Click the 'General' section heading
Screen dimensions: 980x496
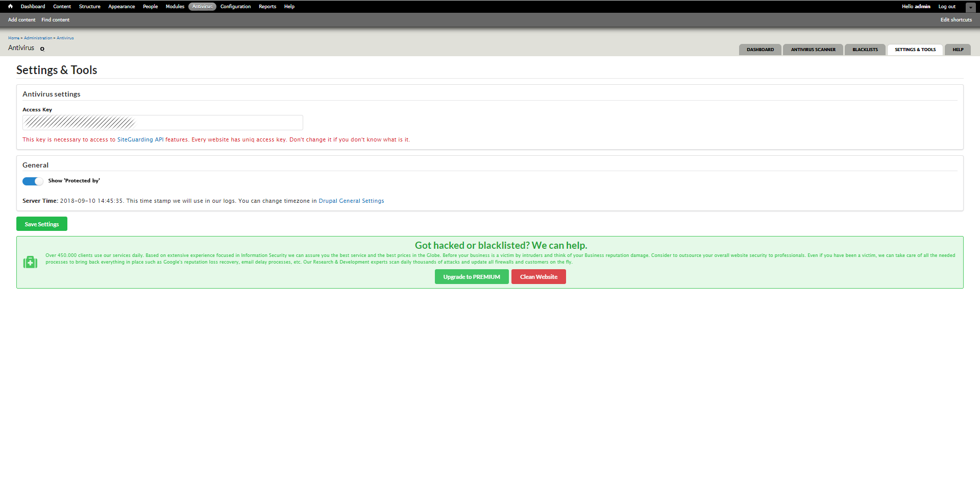click(36, 165)
